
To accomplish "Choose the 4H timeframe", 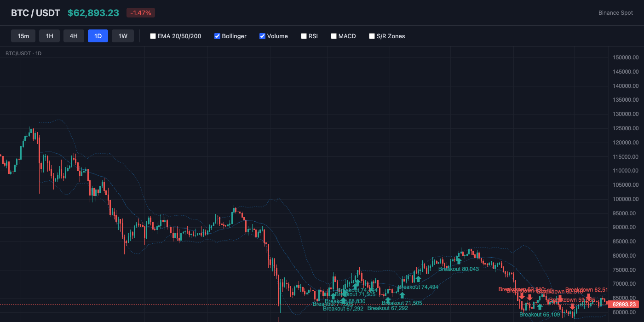I will point(74,36).
